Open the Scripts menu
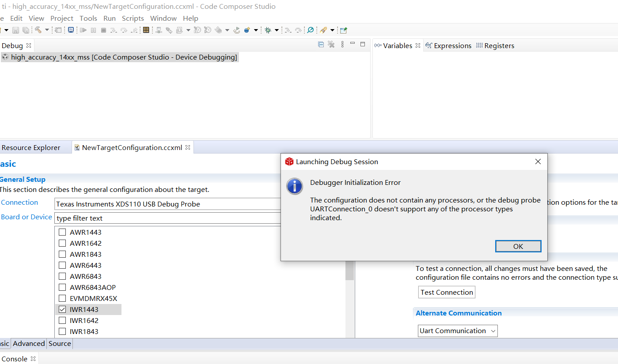 133,18
